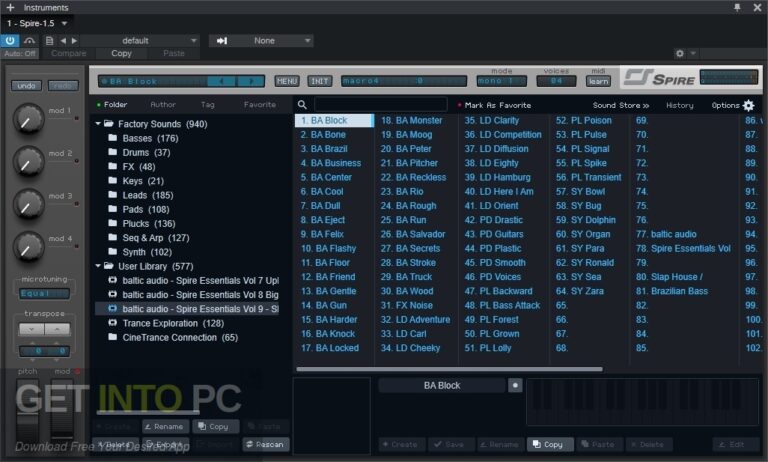The height and width of the screenshot is (462, 768).
Task: Go to previous preset with left arrow
Action: tap(63, 41)
